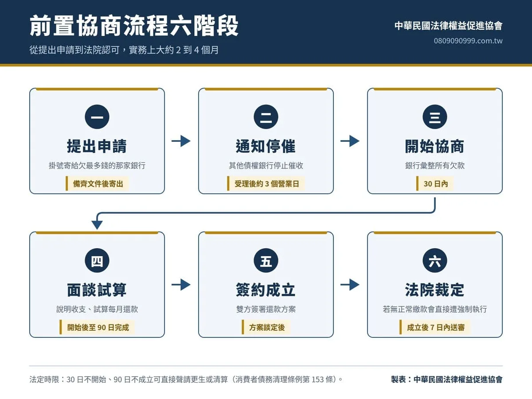Click the tag 30 日內
Screen dimensions: 532x399
click(x=435, y=184)
